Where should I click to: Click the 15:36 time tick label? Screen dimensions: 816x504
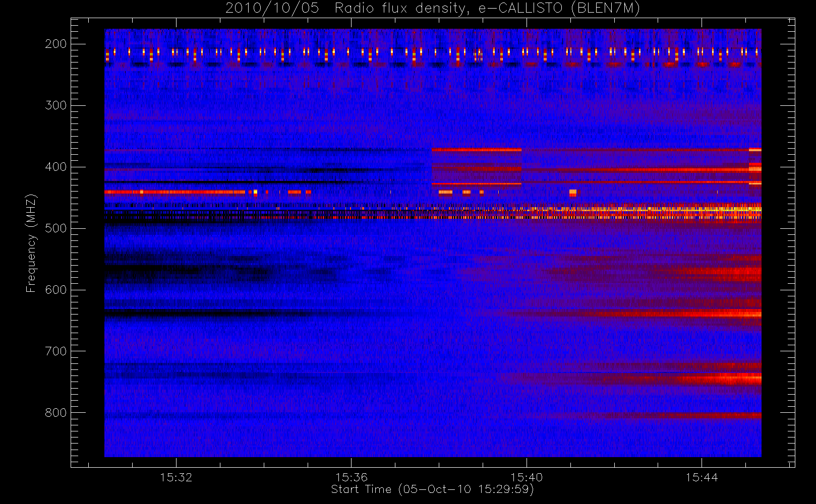click(351, 477)
